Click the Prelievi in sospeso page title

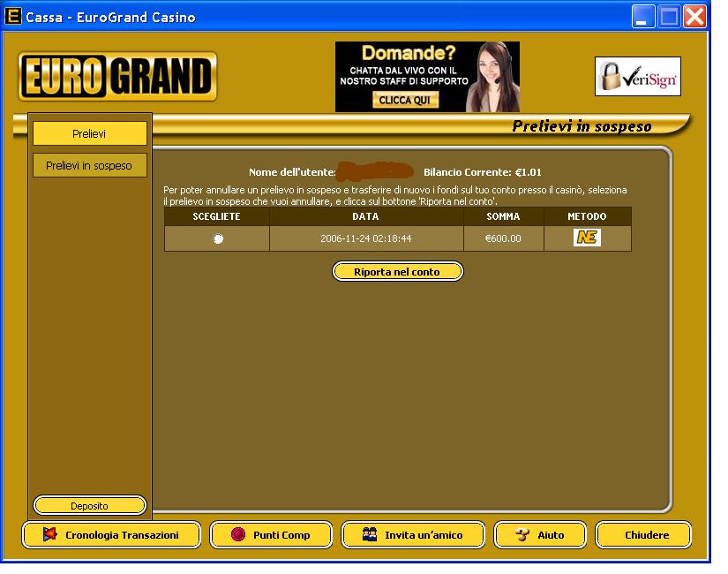coord(582,126)
